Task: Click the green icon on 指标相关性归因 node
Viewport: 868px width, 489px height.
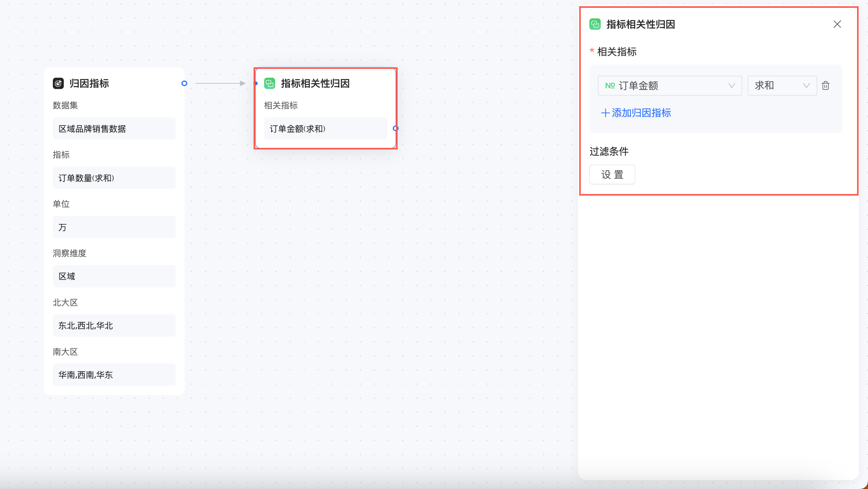Action: (x=270, y=83)
